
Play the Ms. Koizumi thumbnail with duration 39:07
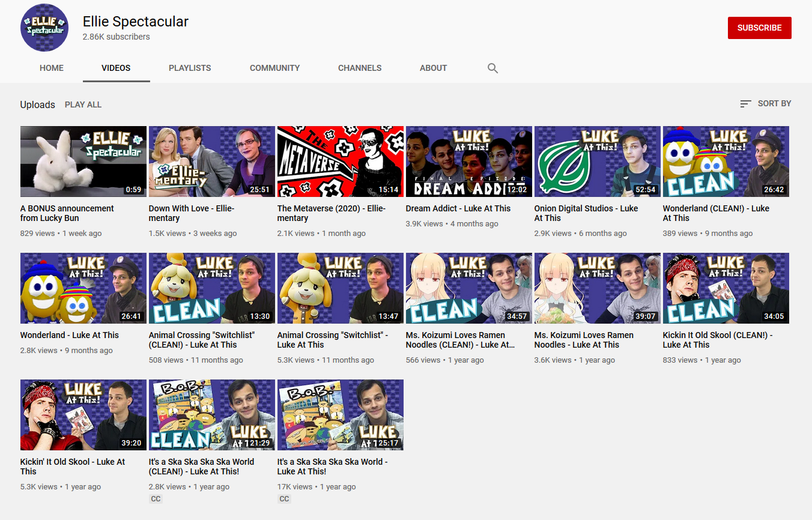click(598, 288)
